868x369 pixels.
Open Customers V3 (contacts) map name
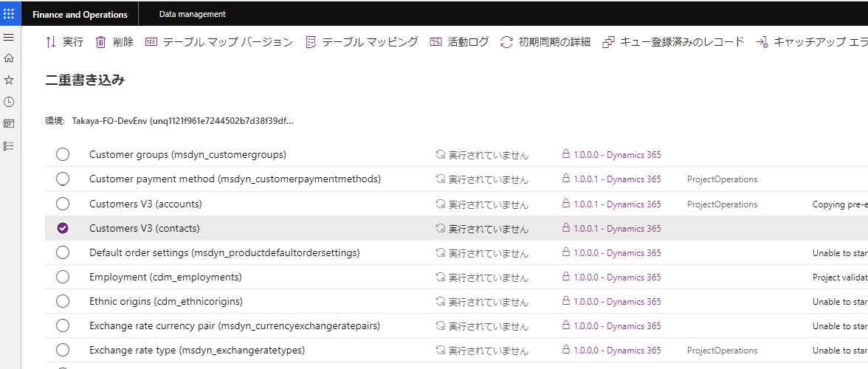[x=145, y=228]
